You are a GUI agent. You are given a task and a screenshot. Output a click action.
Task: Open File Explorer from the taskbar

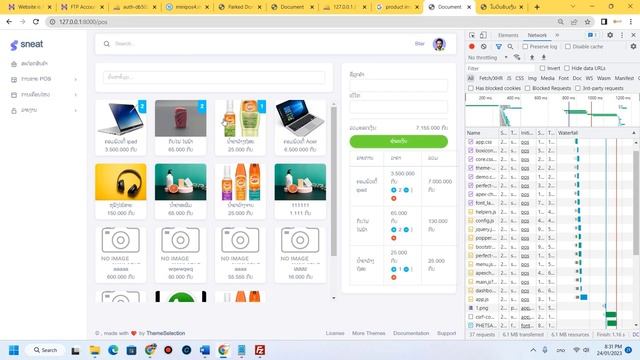tap(95, 350)
